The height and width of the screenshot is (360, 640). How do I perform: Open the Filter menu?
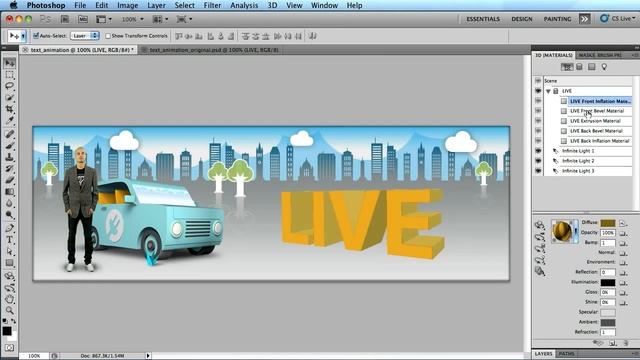click(x=212, y=5)
